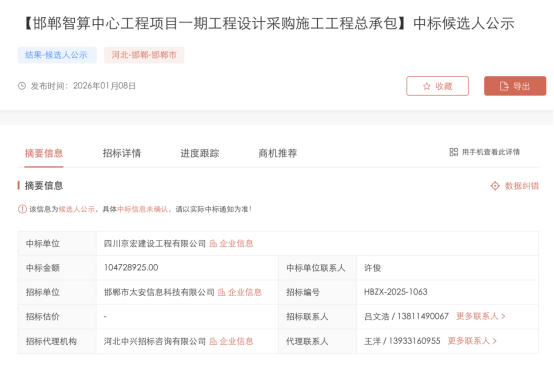The height and width of the screenshot is (365, 554).
Task: Click the 招标代理机构 label cell
Action: click(57, 341)
